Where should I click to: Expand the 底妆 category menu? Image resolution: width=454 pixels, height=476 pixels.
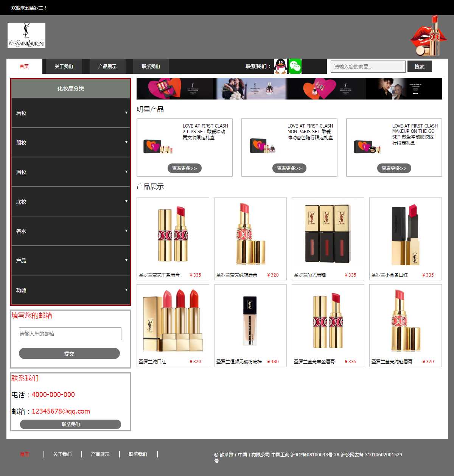[70, 202]
